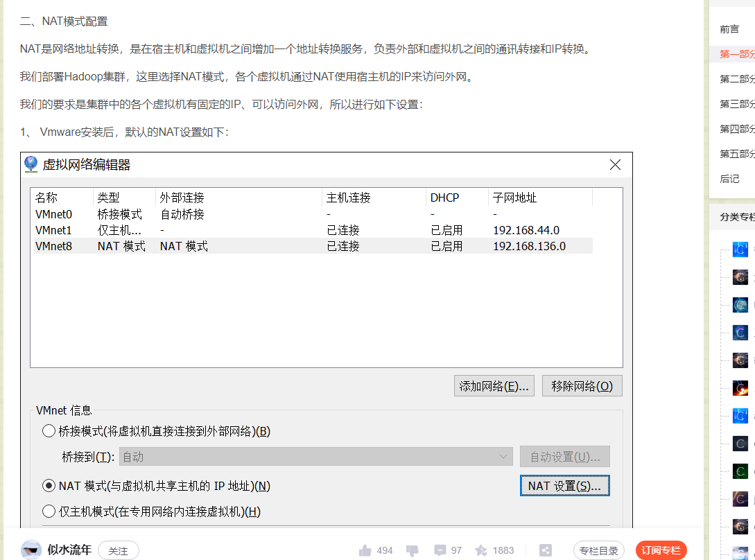Click the orange 订阅专栏 button
Image resolution: width=755 pixels, height=560 pixels.
pyautogui.click(x=661, y=550)
